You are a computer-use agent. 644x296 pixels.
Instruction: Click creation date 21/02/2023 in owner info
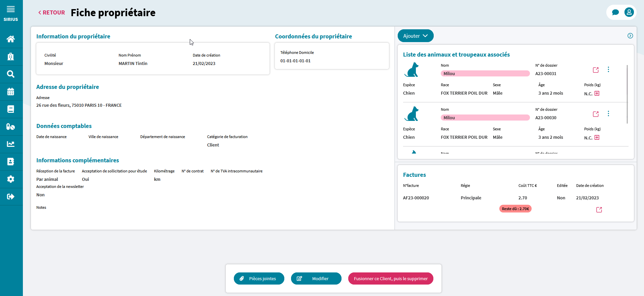[204, 64]
